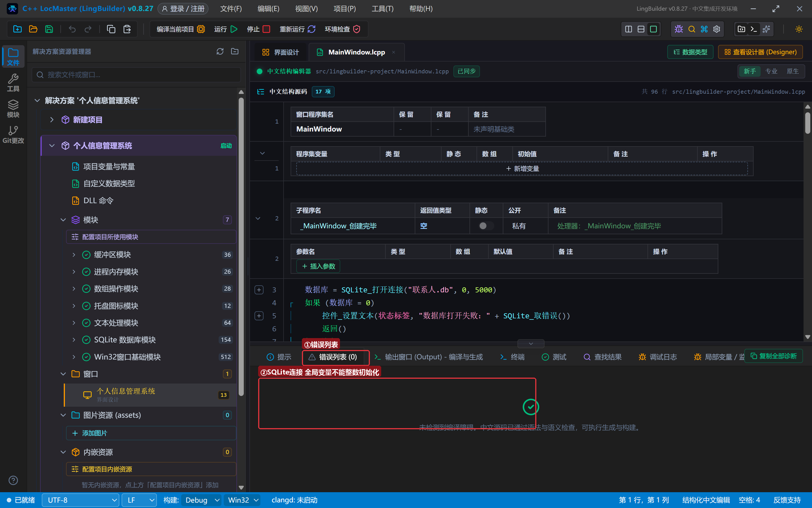The height and width of the screenshot is (508, 812).
Task: Expand the SQLite 数据库模块 tree node
Action: pyautogui.click(x=74, y=340)
